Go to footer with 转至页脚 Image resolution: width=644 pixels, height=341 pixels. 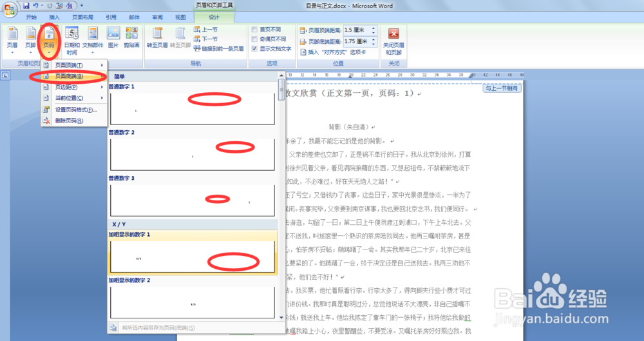click(180, 38)
